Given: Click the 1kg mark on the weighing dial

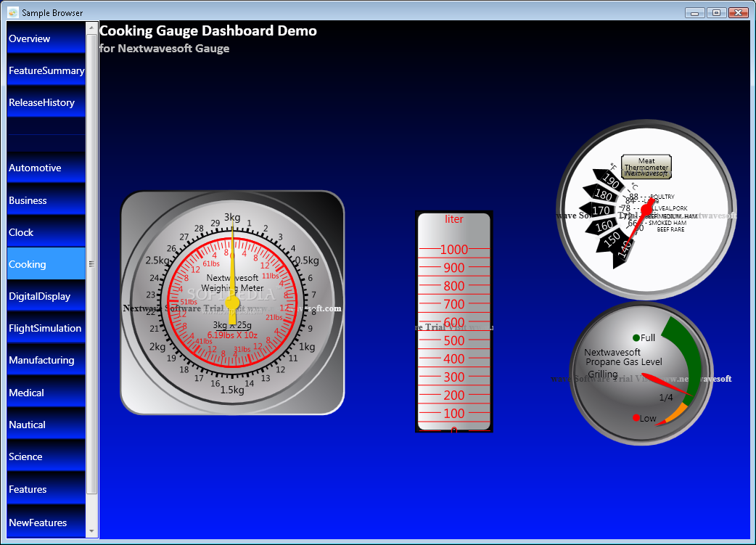Looking at the screenshot, I should pyautogui.click(x=307, y=347).
